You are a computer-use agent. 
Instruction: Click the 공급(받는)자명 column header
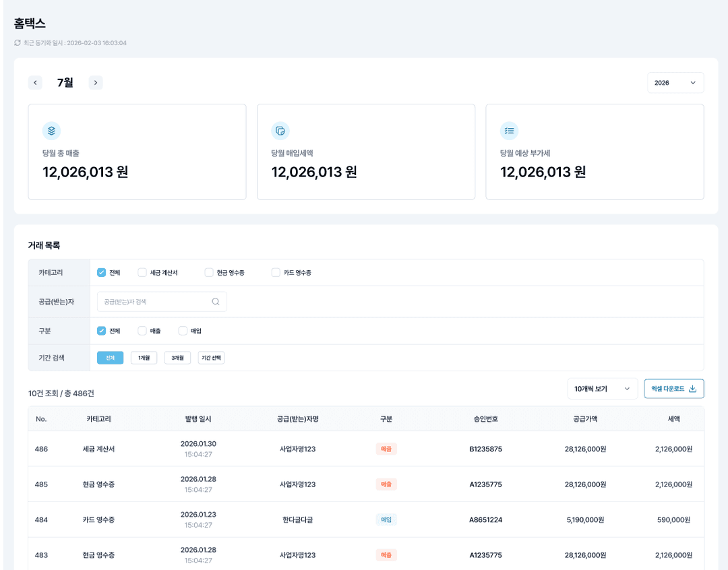pyautogui.click(x=298, y=419)
